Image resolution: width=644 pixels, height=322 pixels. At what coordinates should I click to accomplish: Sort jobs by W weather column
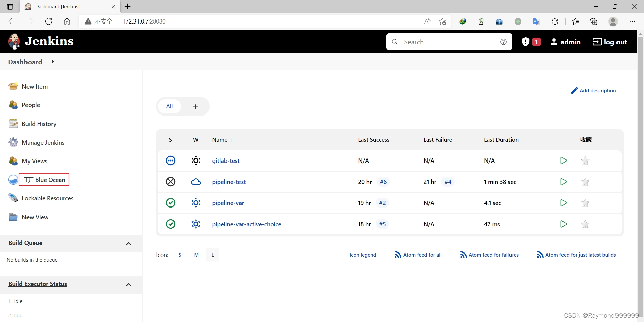point(196,140)
